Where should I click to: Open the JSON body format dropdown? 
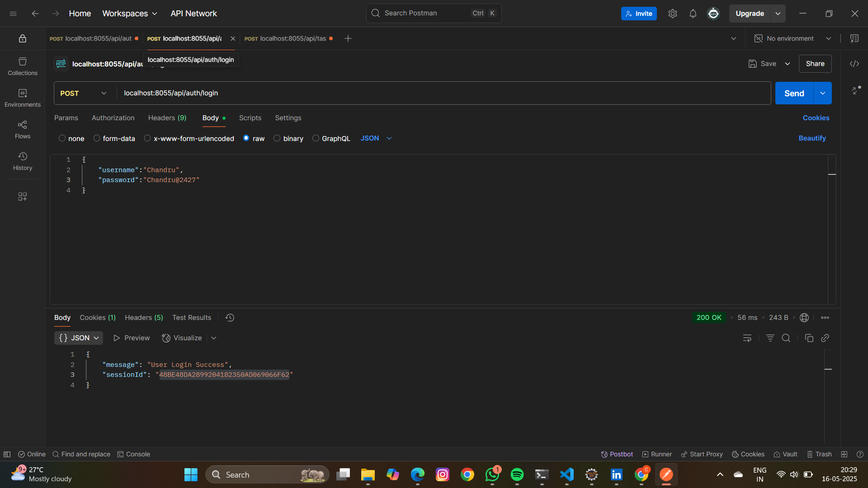click(x=376, y=138)
